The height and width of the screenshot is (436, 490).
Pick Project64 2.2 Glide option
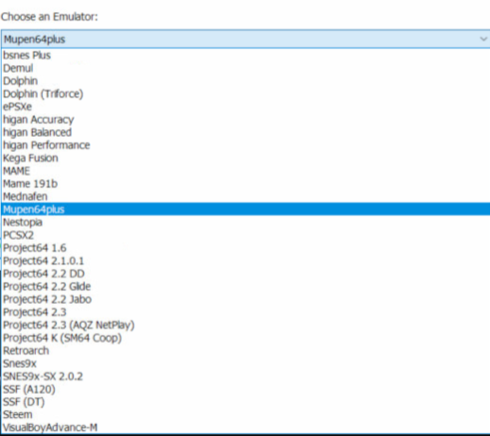246,286
